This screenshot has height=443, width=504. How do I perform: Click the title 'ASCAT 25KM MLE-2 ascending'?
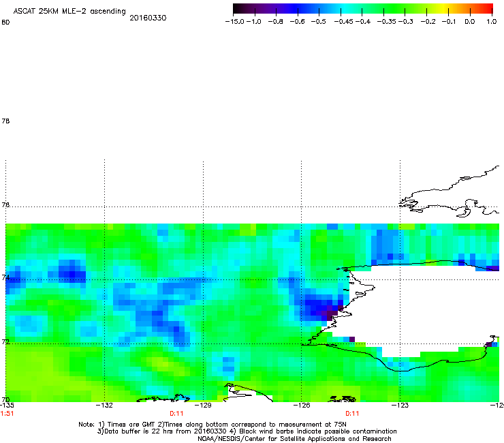69,12
